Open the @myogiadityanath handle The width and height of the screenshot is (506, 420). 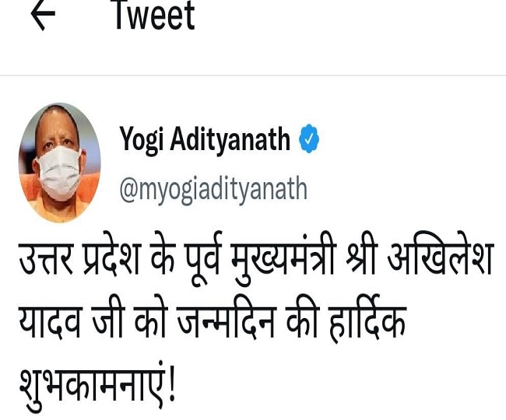point(213,190)
